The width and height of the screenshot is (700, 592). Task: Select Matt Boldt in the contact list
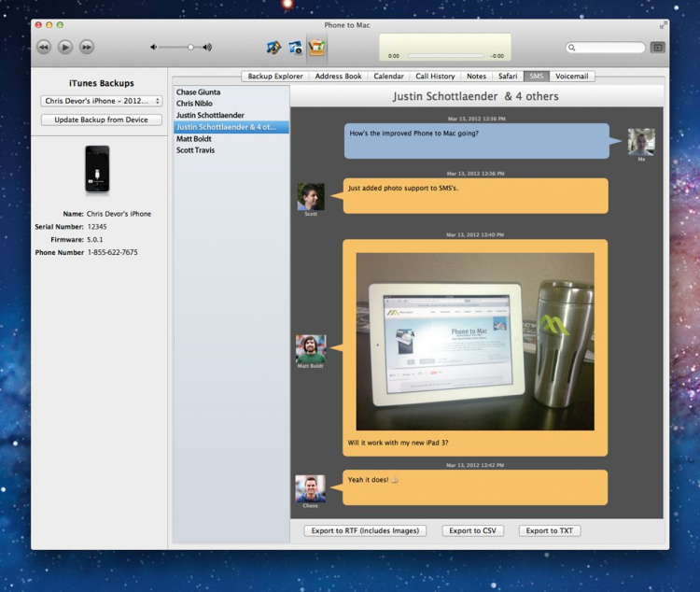point(196,138)
